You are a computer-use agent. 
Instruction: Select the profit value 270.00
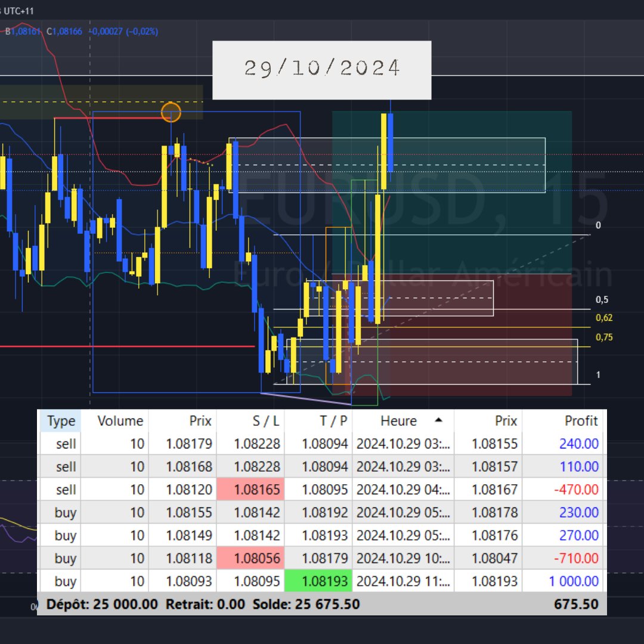[578, 535]
